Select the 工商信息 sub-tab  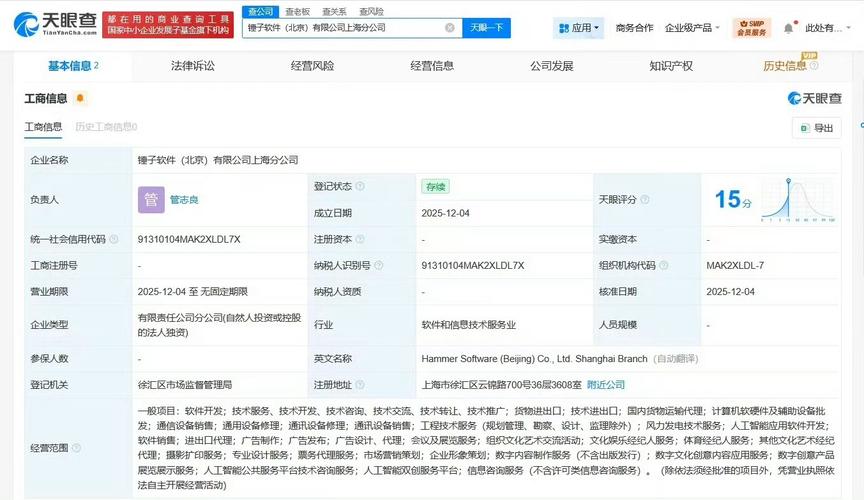pyautogui.click(x=44, y=127)
